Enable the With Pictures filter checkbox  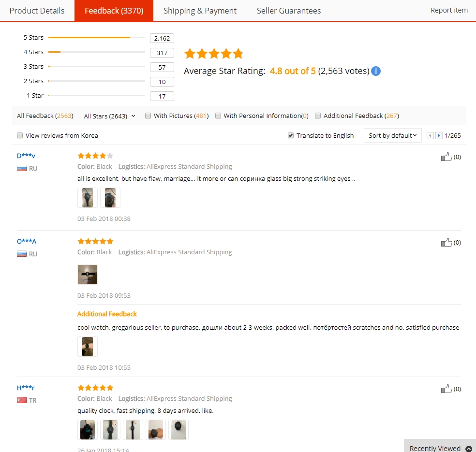tap(149, 116)
